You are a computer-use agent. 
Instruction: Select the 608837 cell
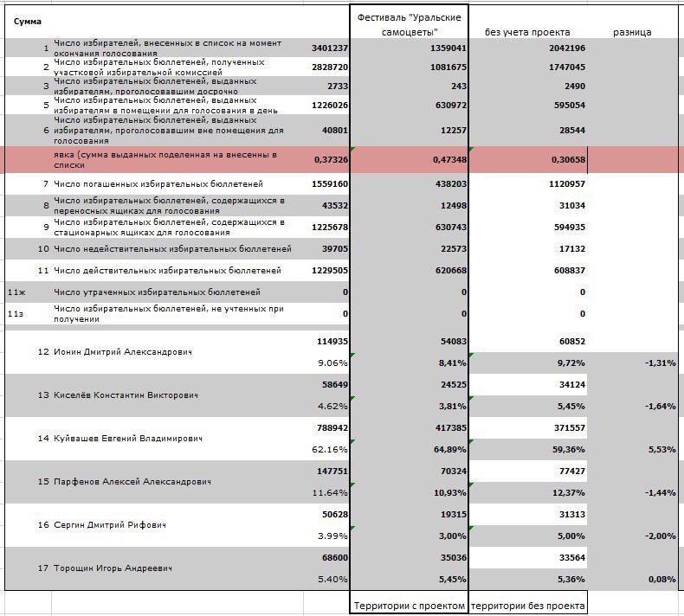pyautogui.click(x=570, y=270)
